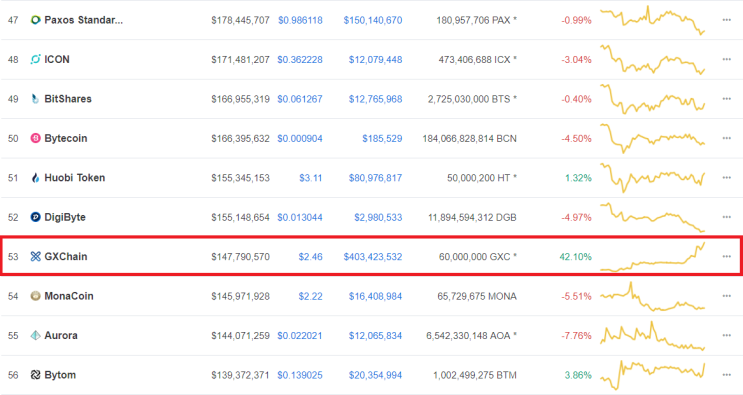
Task: Open the Paxos Standard price sparkline
Action: click(652, 20)
